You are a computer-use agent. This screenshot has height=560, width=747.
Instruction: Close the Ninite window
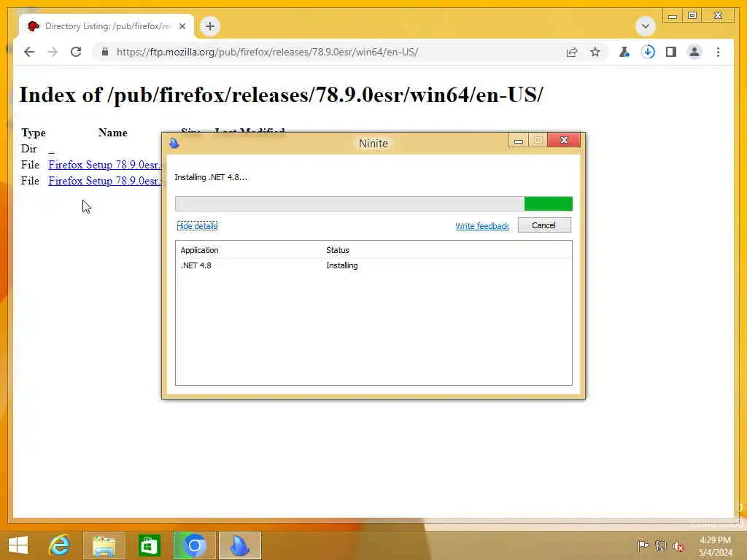[x=564, y=140]
